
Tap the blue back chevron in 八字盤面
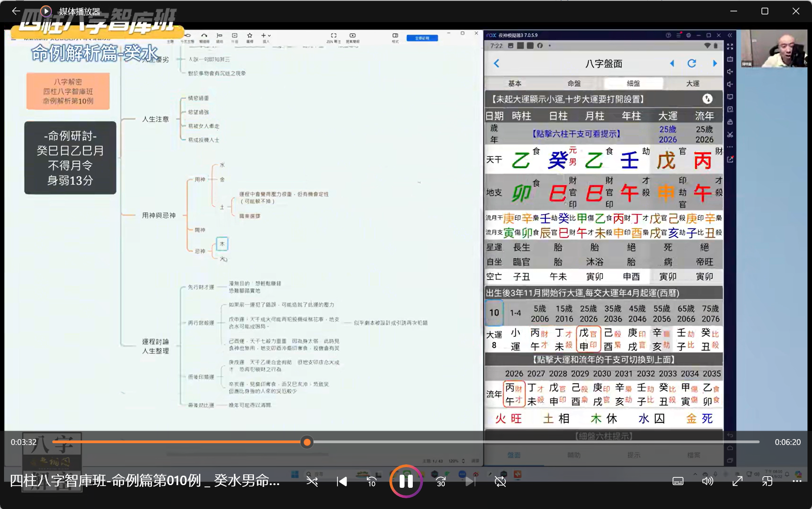click(x=497, y=64)
